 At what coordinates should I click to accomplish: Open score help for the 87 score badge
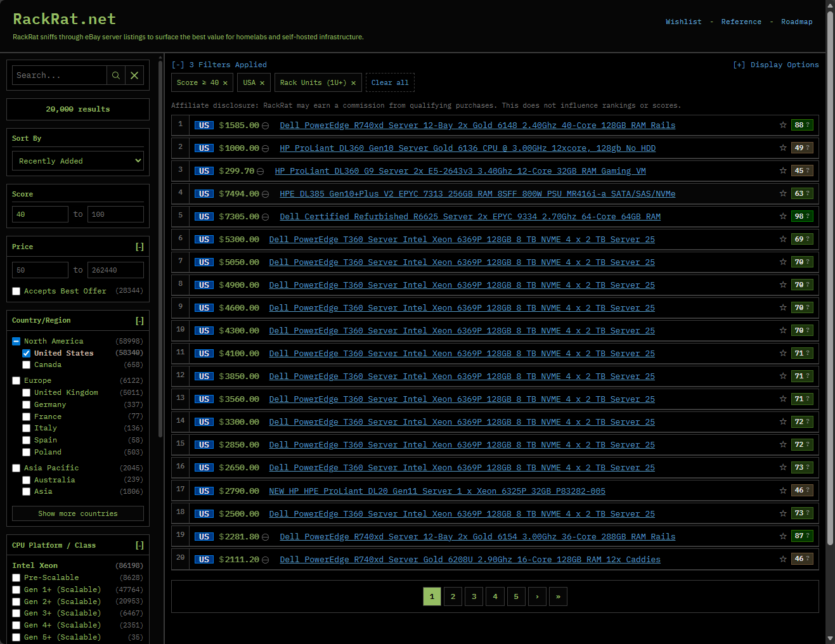[x=807, y=536]
